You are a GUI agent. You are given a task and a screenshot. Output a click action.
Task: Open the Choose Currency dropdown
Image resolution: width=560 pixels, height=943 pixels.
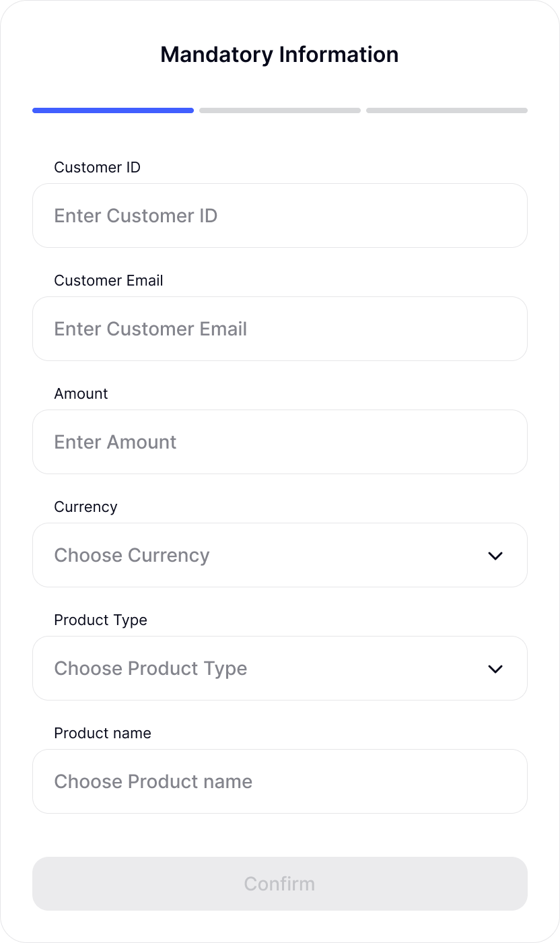(x=279, y=555)
